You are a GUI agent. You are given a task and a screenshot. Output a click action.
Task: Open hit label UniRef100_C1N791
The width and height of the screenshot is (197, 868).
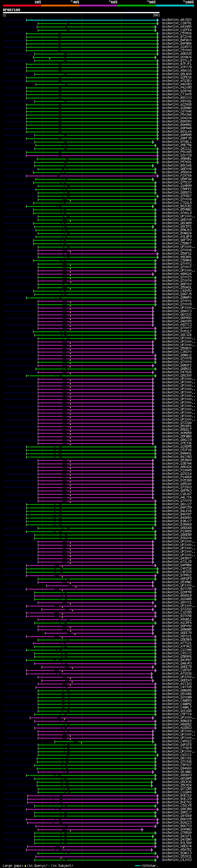click(x=177, y=23)
